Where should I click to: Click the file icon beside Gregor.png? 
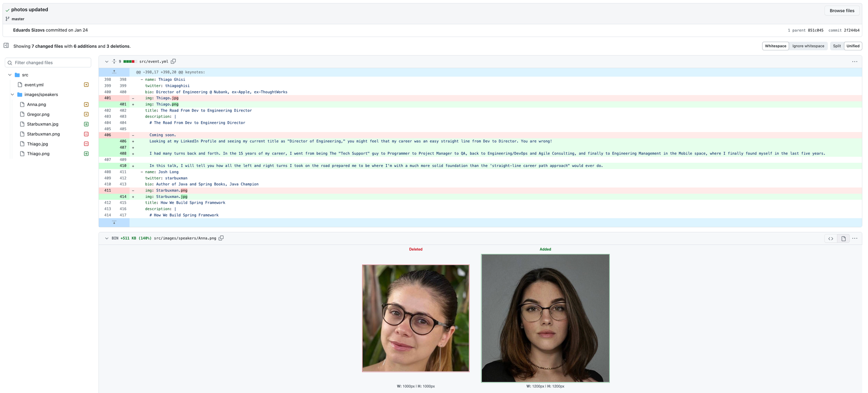22,115
